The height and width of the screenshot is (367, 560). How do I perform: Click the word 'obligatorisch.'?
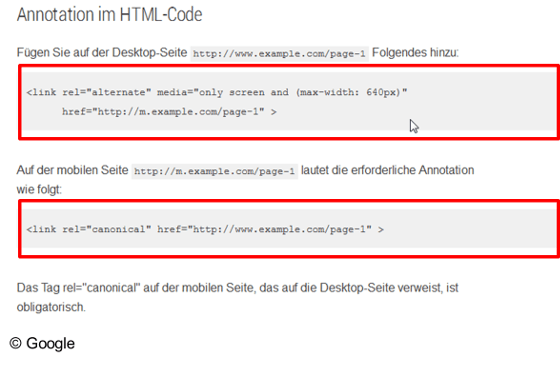[x=51, y=307]
